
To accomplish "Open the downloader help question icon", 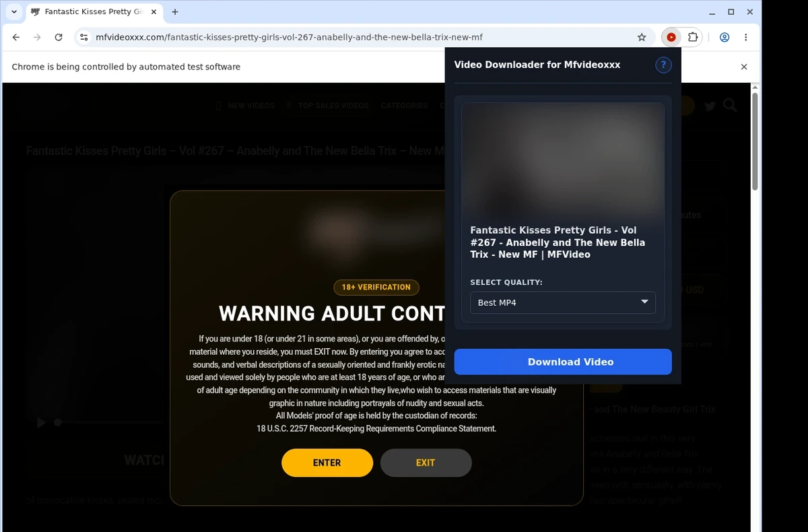I will [663, 65].
